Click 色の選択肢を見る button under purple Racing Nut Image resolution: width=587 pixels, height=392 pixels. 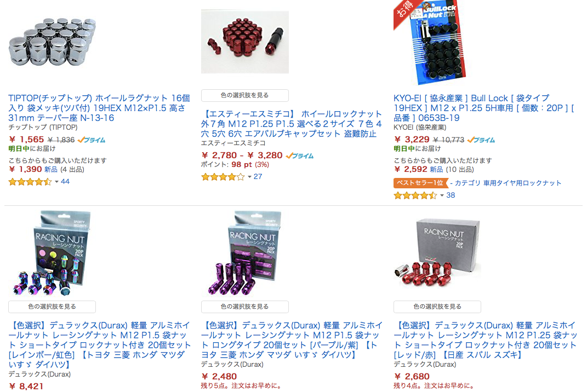(245, 307)
